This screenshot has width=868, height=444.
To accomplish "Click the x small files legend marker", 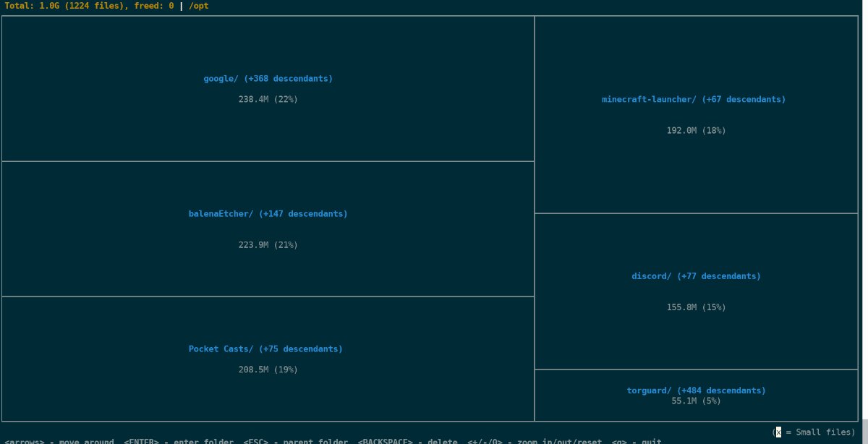I will (778, 432).
